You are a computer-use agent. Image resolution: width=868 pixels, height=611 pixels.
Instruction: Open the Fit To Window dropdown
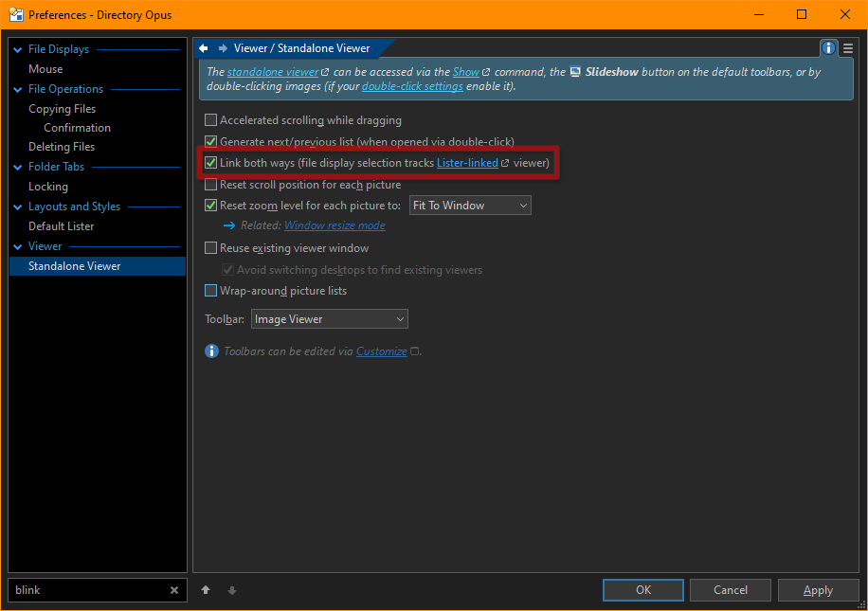[470, 206]
